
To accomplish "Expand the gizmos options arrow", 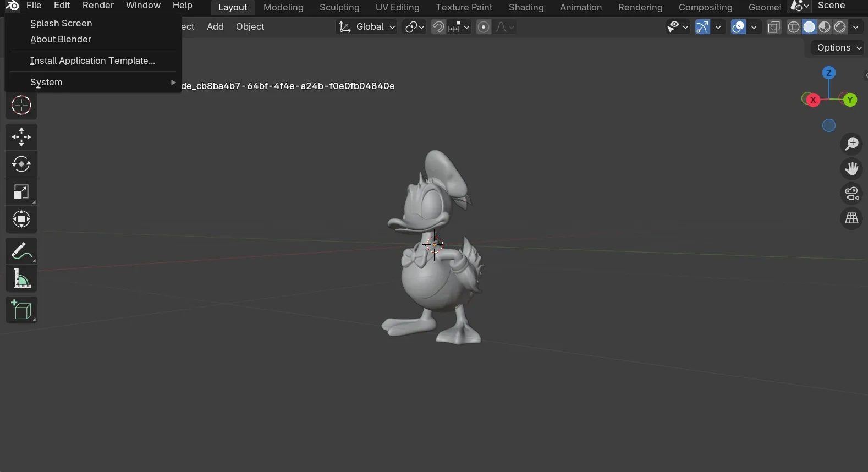I will coord(718,27).
